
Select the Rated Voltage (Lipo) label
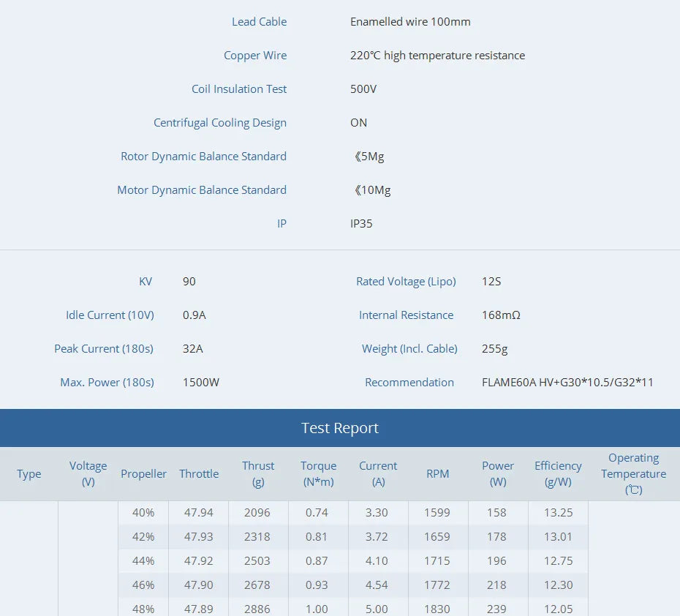406,282
